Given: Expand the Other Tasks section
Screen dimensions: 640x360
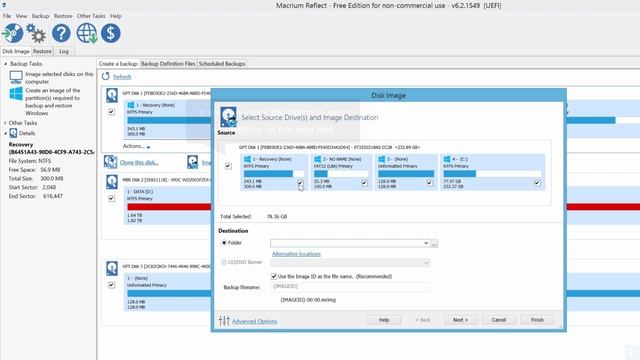Looking at the screenshot, I should tap(5, 123).
